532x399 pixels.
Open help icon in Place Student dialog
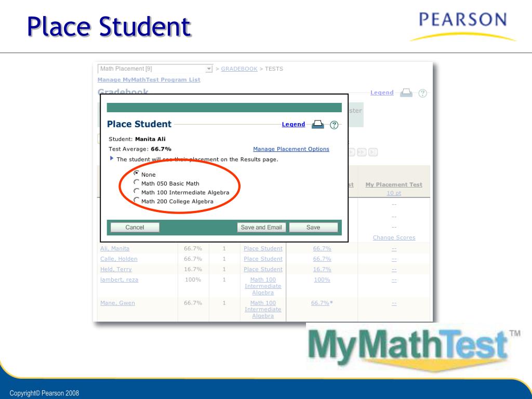point(334,125)
